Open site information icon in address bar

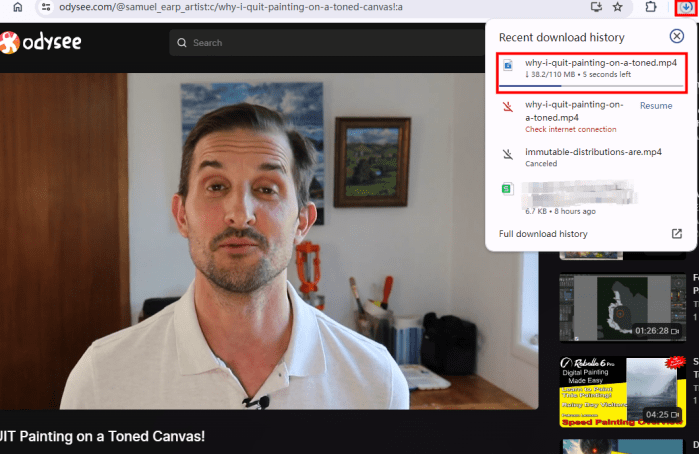click(46, 7)
